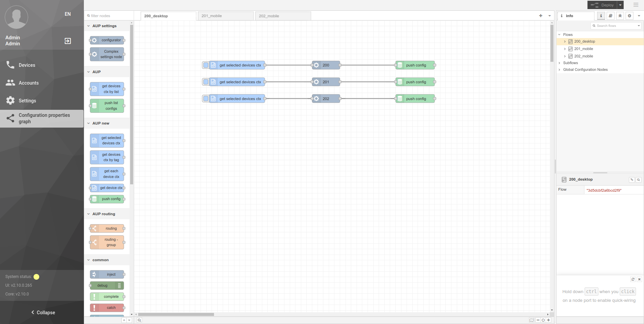Trigger the inject button on row 202 node

tap(206, 99)
